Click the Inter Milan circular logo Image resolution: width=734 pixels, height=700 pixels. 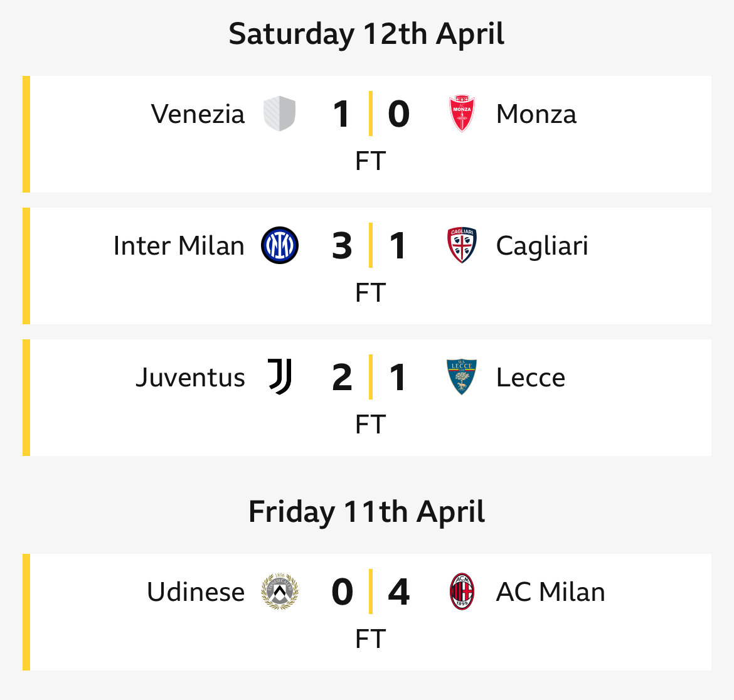tap(279, 245)
